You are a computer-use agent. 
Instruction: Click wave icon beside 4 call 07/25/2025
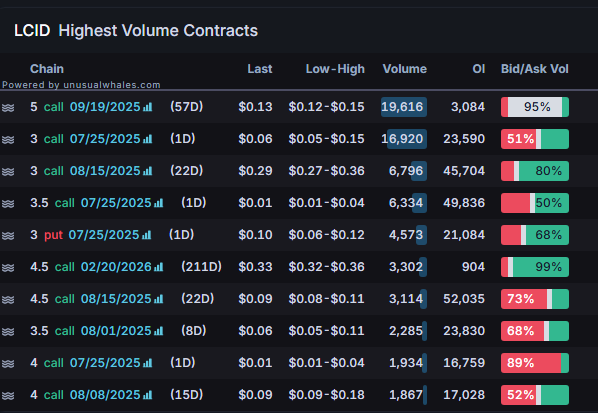(8, 364)
